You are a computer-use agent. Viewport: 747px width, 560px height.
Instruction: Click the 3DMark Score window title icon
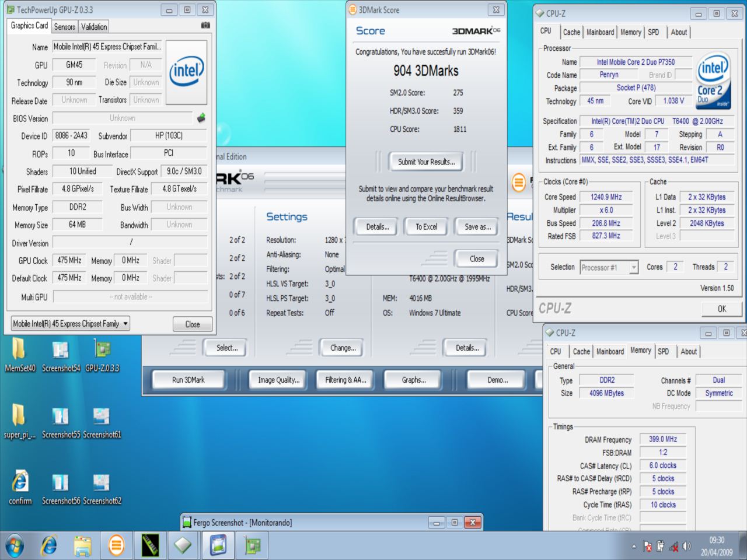352,10
